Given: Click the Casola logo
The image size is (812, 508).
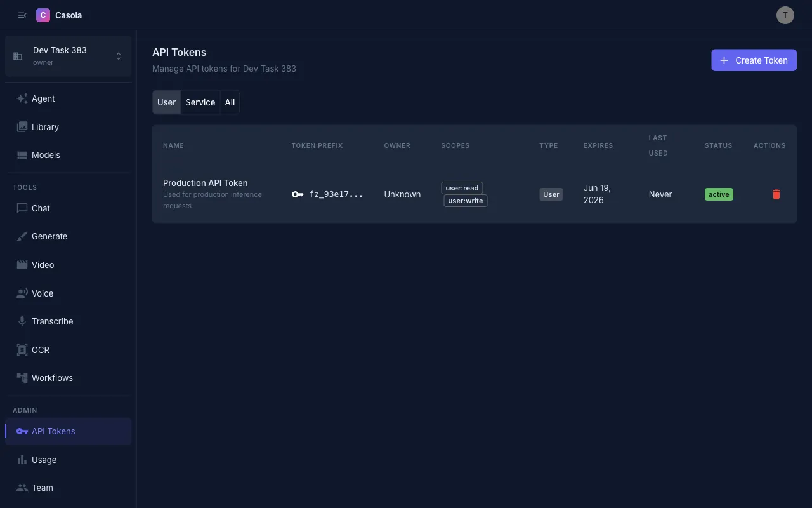Looking at the screenshot, I should coord(59,15).
